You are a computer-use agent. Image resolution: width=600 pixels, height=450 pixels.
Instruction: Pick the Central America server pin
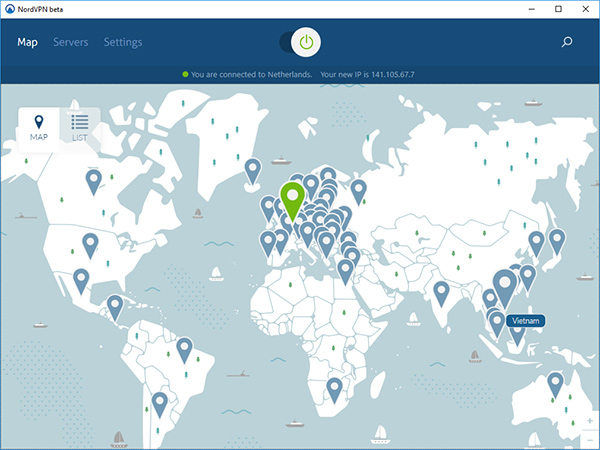point(115,307)
